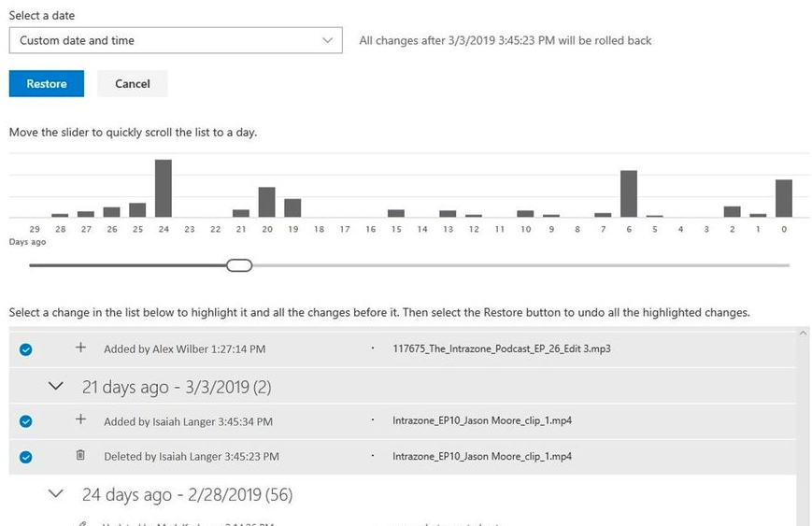Select the histogram bar for day 20
The width and height of the screenshot is (812, 526).
[x=266, y=202]
